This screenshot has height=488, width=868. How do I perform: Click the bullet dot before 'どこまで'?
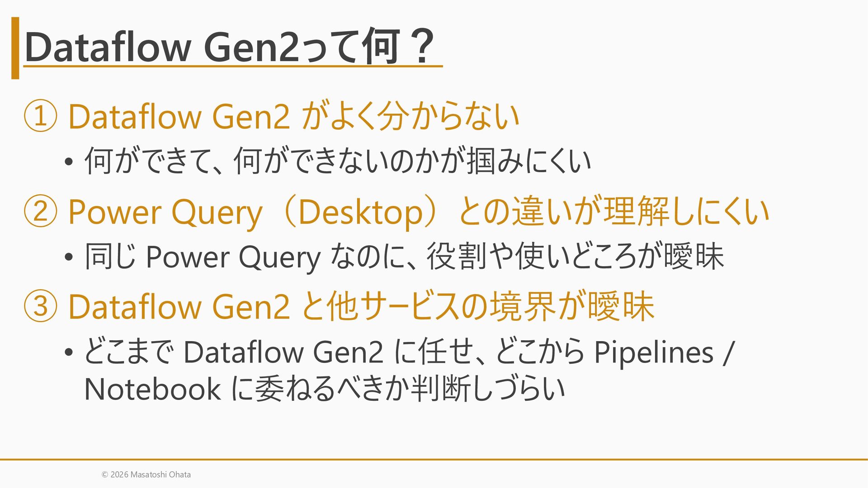pos(68,353)
